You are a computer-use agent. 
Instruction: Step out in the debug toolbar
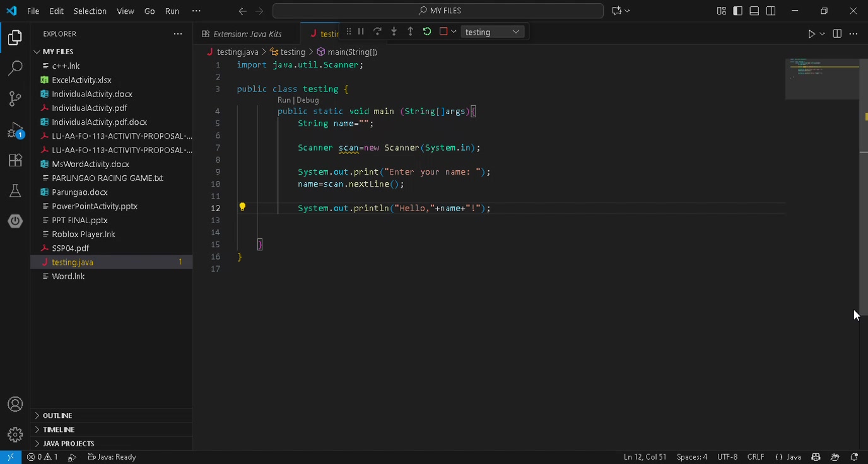(410, 32)
